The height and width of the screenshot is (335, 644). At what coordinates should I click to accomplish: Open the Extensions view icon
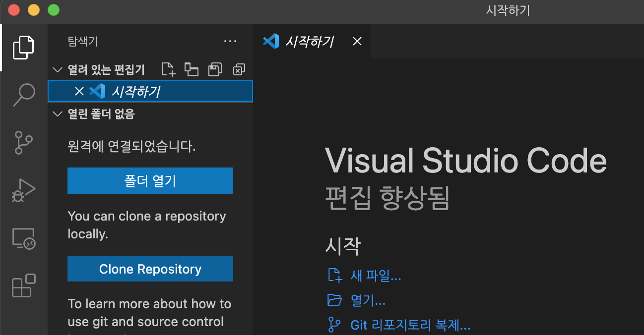(23, 285)
